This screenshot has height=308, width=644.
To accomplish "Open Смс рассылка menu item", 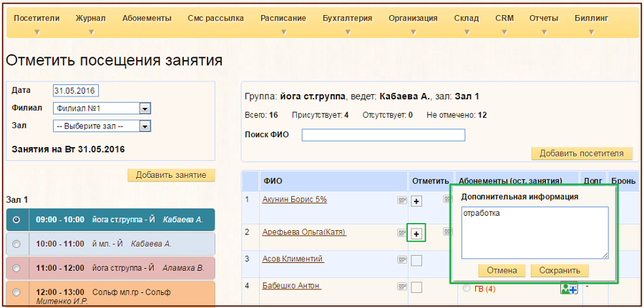I will (x=216, y=18).
